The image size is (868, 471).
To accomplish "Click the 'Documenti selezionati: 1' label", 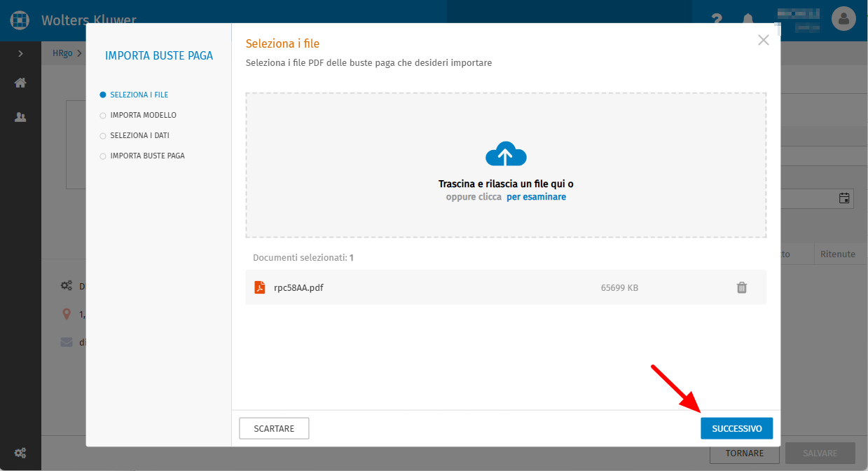I will [x=303, y=257].
